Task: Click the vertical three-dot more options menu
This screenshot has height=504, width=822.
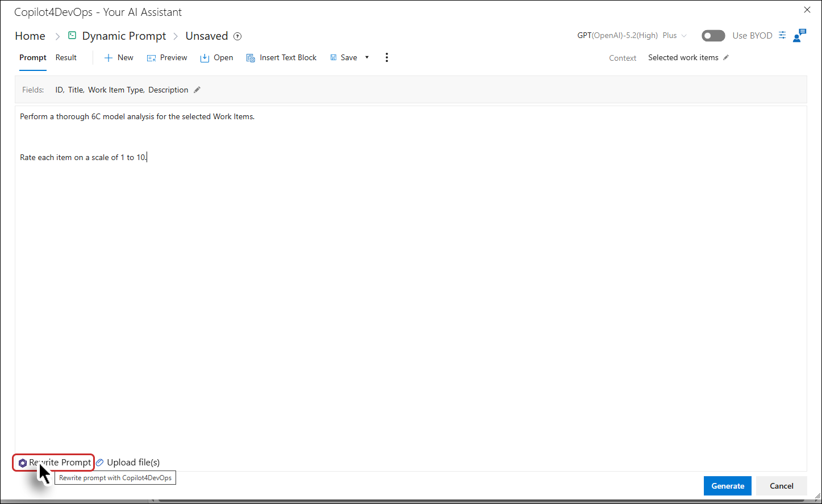Action: point(387,57)
